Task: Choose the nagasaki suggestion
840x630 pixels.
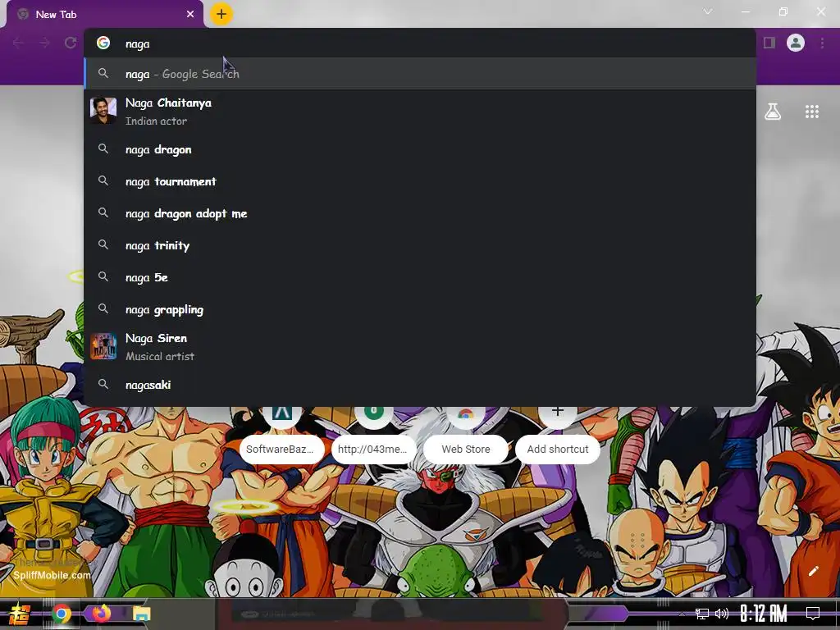Action: pos(420,385)
